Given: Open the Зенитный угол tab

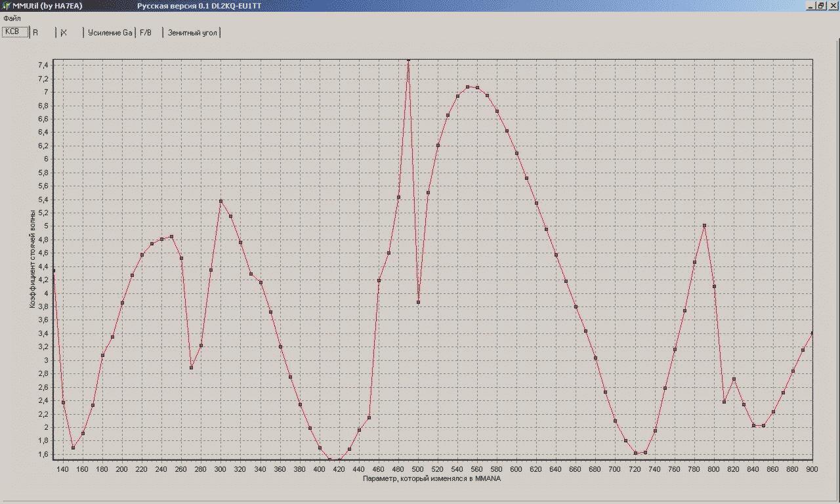Looking at the screenshot, I should click(x=192, y=32).
